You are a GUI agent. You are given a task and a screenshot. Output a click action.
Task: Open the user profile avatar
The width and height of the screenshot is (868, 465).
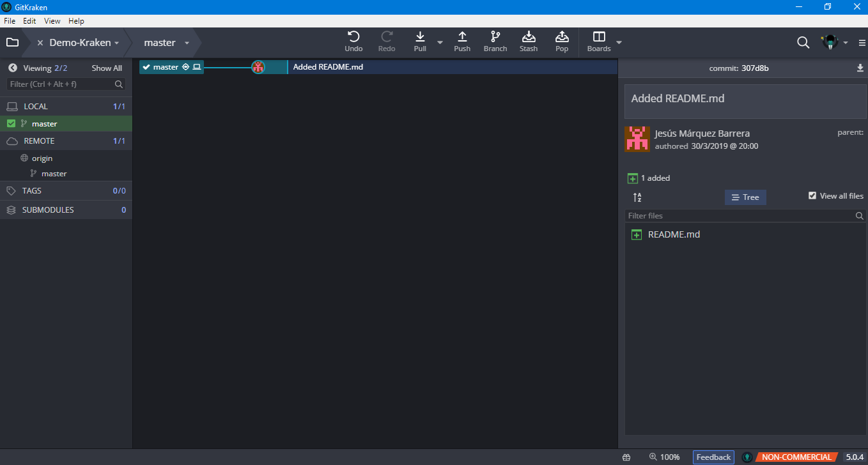(x=830, y=43)
